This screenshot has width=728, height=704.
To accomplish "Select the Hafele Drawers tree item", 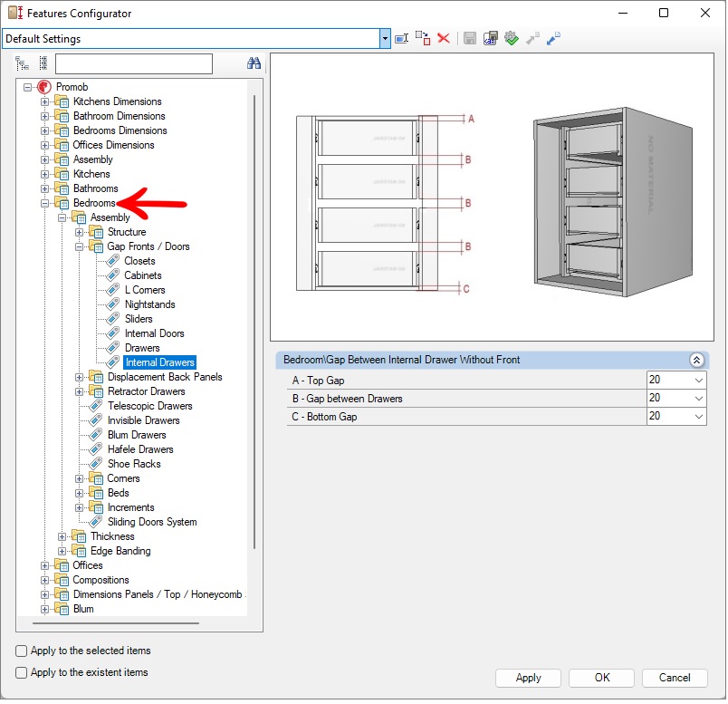I will click(x=140, y=449).
